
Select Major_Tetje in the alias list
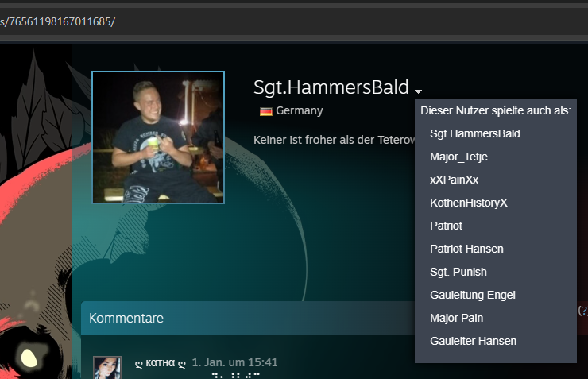[x=458, y=157]
